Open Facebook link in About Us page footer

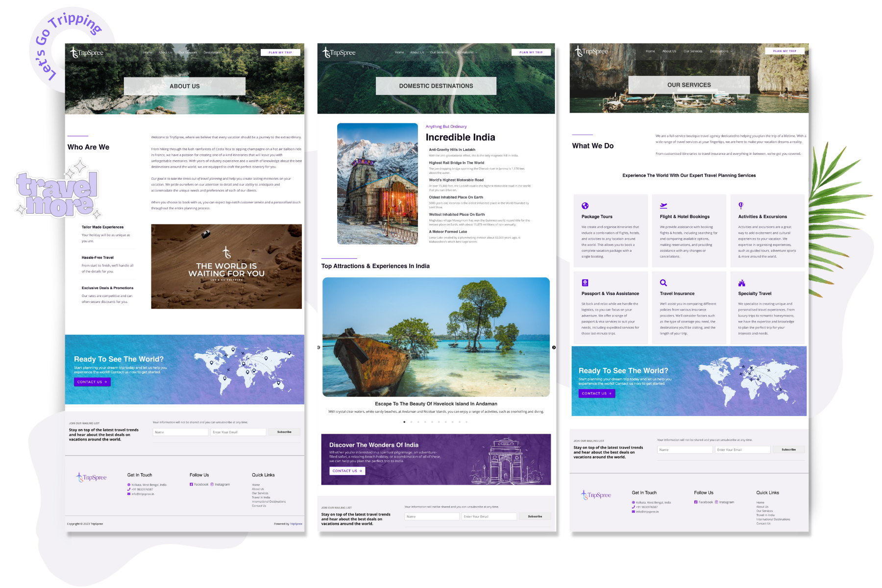point(199,485)
